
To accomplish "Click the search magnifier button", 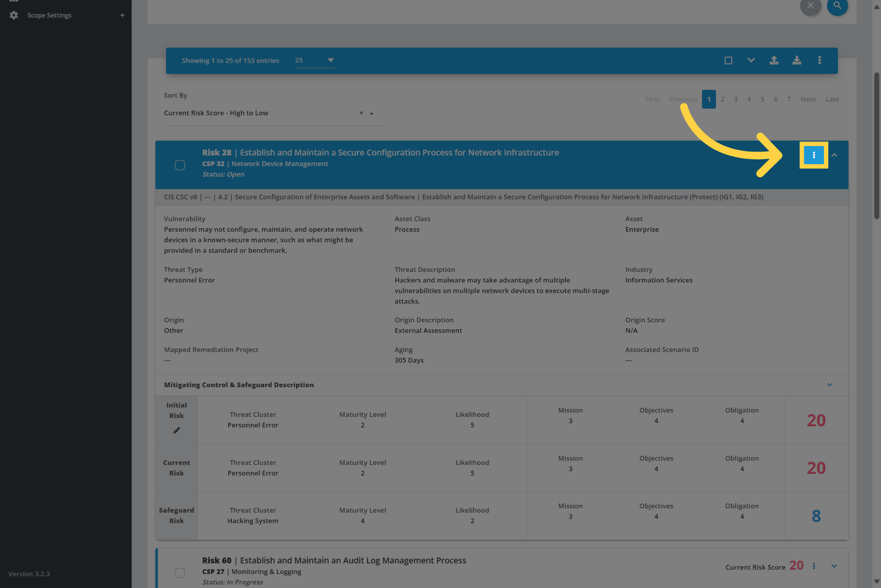I will (837, 6).
